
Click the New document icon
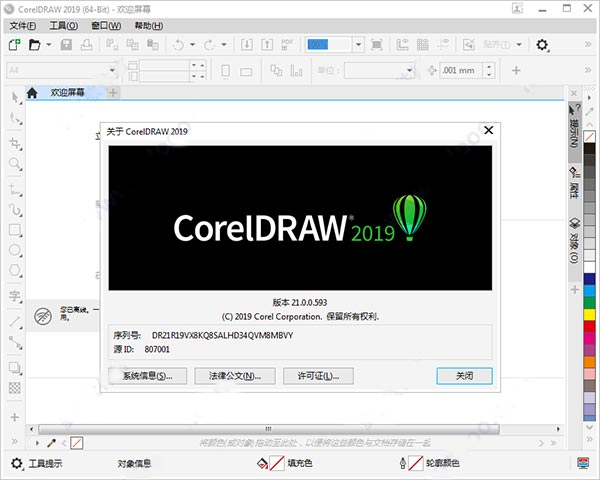[15, 45]
